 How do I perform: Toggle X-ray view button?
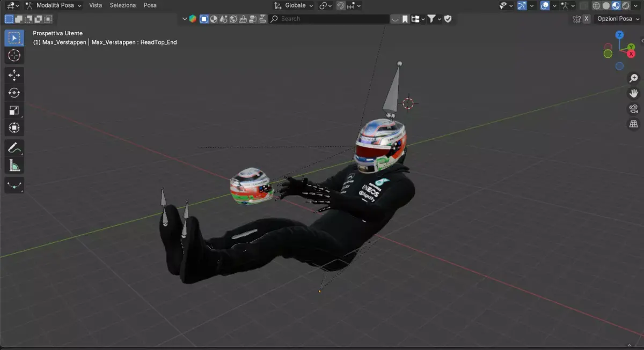[583, 5]
